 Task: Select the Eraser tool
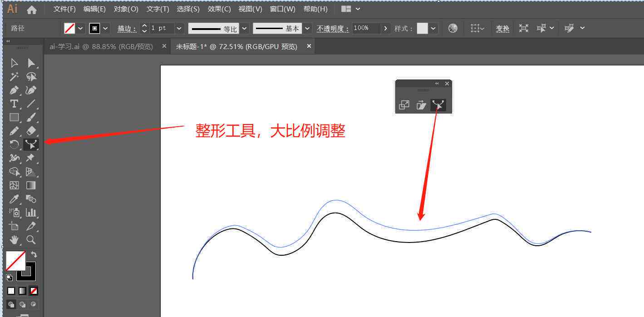pyautogui.click(x=31, y=131)
